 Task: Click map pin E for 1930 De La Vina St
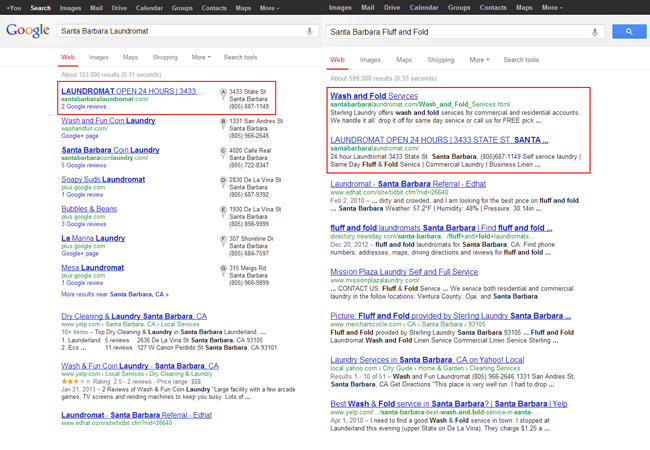click(x=223, y=212)
